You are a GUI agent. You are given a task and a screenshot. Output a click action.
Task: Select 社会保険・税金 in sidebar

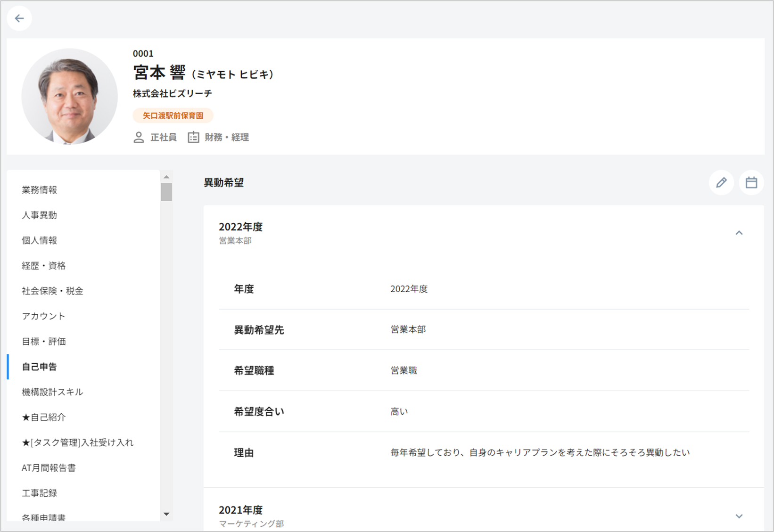click(x=52, y=291)
